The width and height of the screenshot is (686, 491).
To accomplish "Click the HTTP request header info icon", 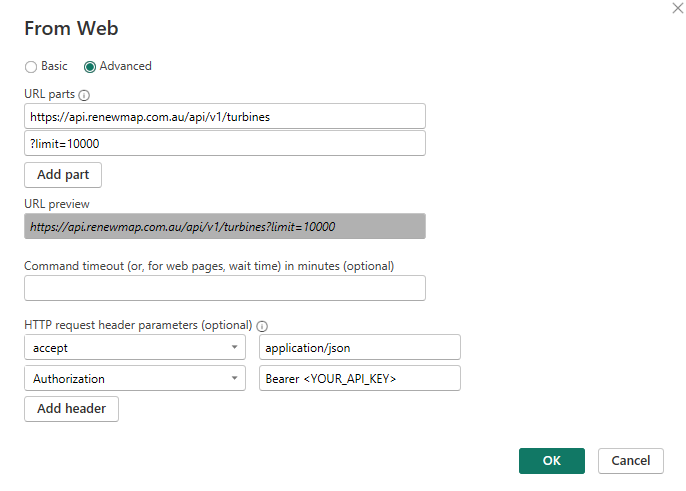I will pyautogui.click(x=262, y=326).
